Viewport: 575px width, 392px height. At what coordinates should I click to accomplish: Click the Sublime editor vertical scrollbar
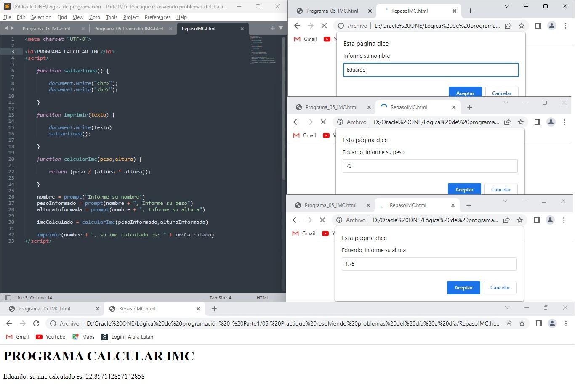(284, 109)
